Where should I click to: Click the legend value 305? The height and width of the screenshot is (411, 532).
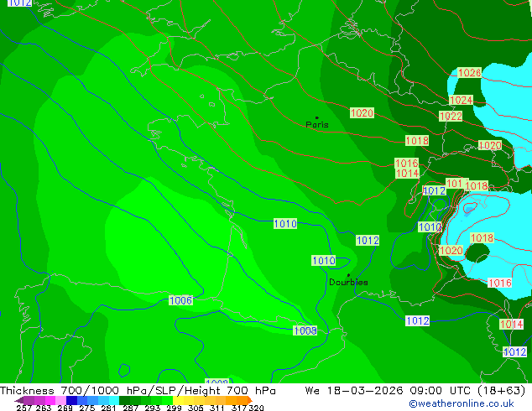point(196,408)
